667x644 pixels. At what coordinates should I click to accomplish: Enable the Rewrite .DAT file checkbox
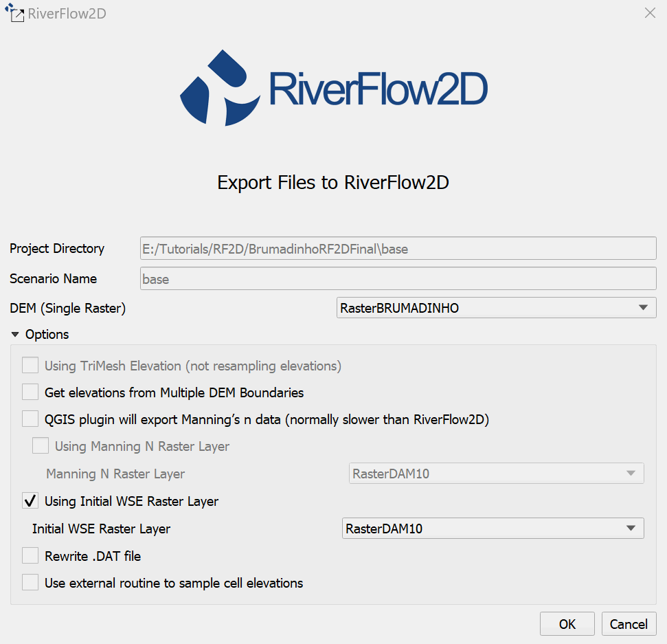click(x=30, y=555)
